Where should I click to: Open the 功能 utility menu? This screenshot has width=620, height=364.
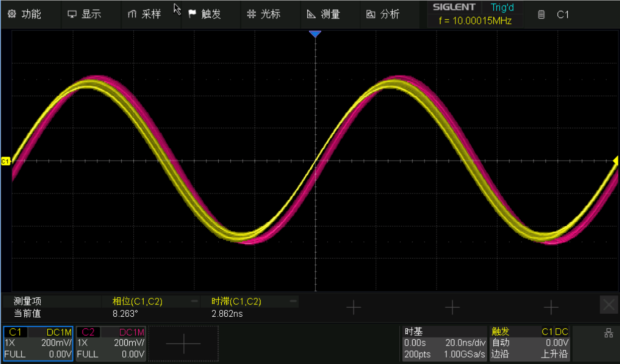(25, 14)
